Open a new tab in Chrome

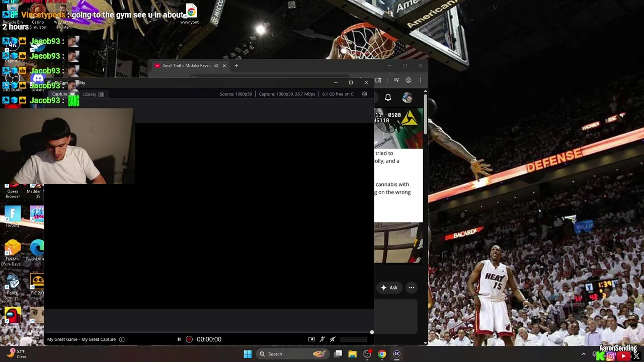(236, 66)
